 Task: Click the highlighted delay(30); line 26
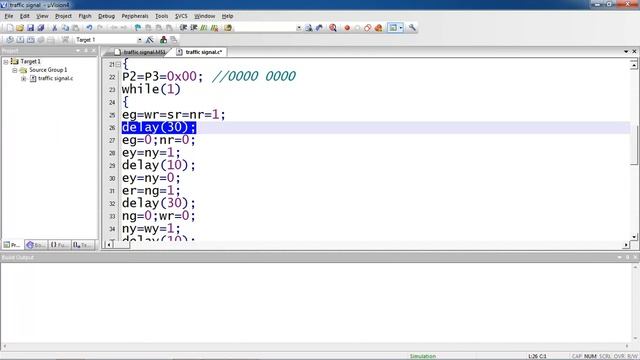pos(159,127)
